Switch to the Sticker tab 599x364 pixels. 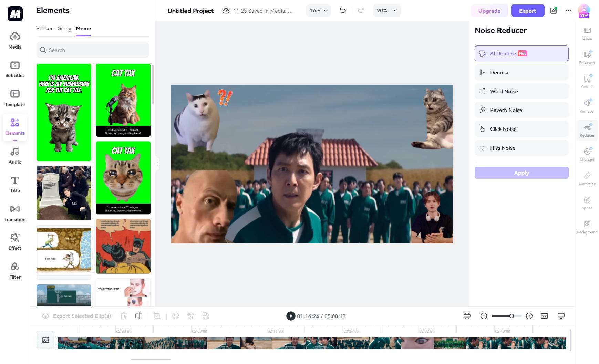44,29
